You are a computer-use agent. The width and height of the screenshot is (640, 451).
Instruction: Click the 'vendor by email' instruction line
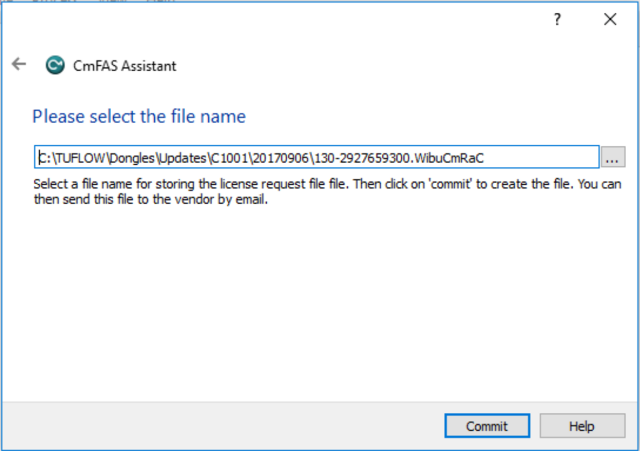coord(150,200)
